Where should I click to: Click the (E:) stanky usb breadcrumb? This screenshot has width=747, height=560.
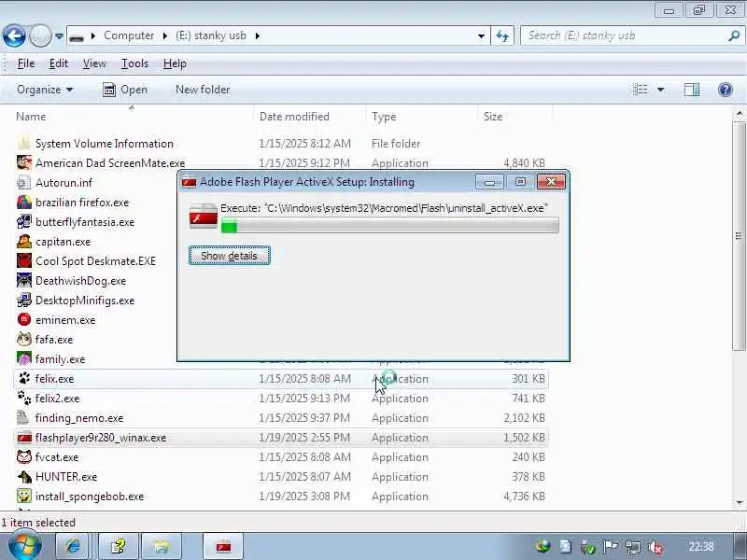coord(211,35)
